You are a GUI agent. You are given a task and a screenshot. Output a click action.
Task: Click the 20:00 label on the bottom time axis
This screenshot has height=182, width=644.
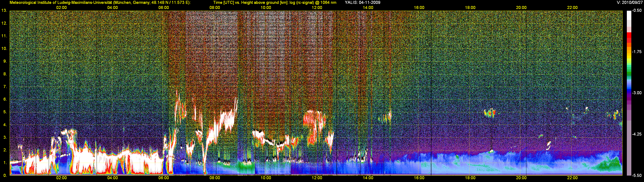521,178
